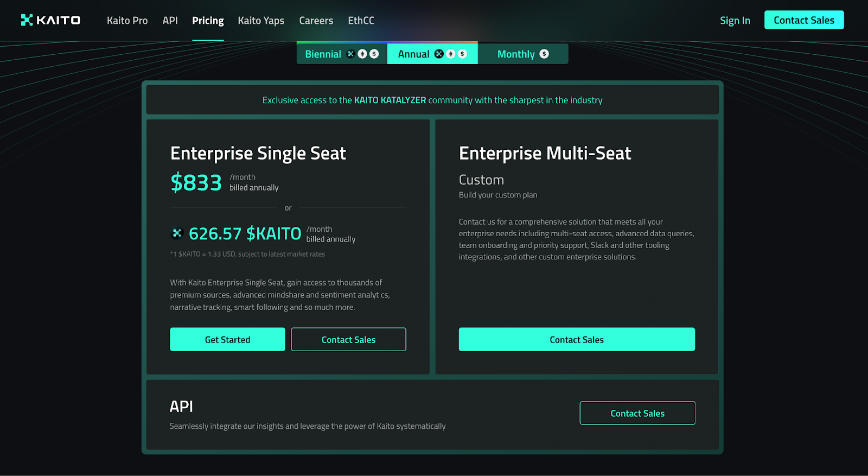
Task: Click the dollar icon in the Monthly tab
Action: (x=544, y=54)
